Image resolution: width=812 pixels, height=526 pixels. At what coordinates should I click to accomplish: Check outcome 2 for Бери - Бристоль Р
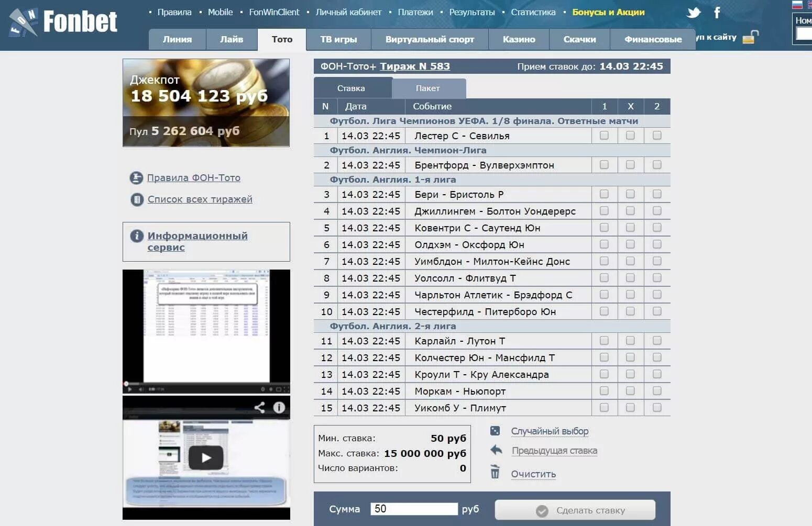(657, 194)
